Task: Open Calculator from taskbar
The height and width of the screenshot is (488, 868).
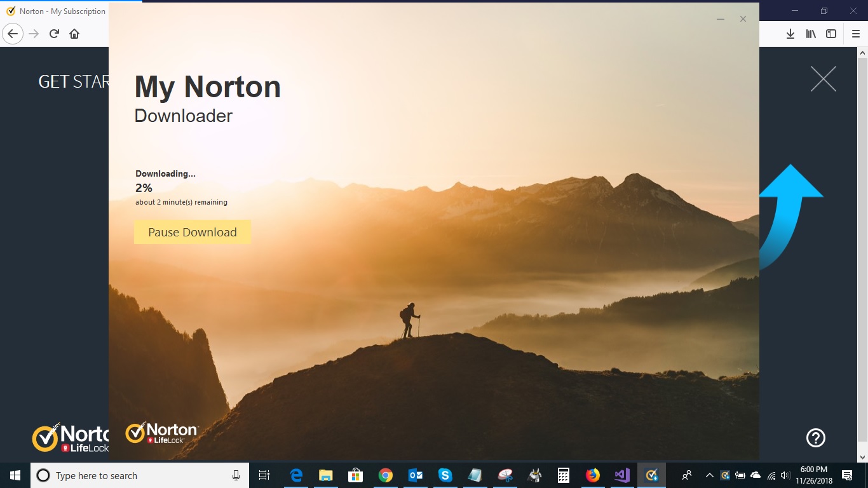Action: point(563,475)
